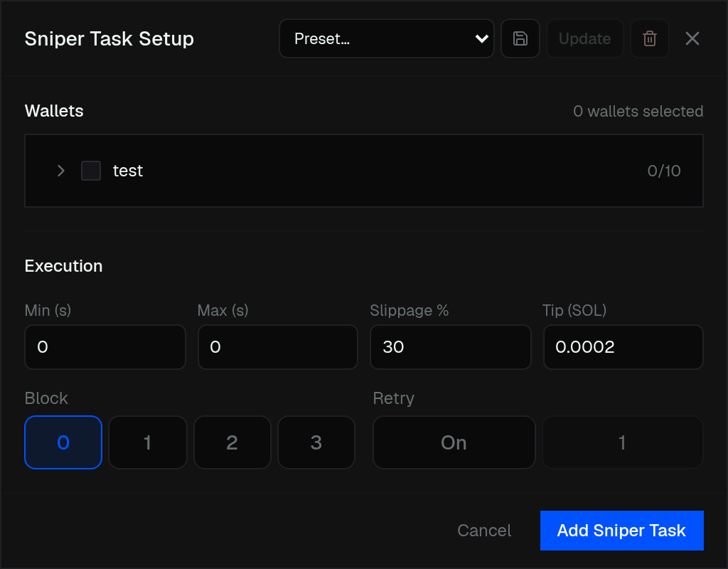Open the Preset dropdown
This screenshot has width=728, height=569.
tap(386, 38)
